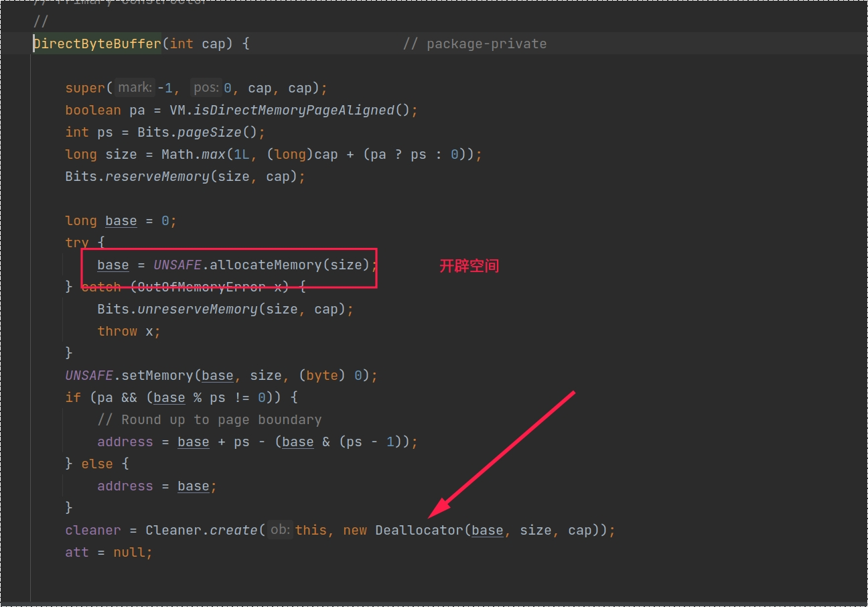Image resolution: width=868 pixels, height=607 pixels.
Task: Click the red 开辟空间 annotation text
Action: 469,266
